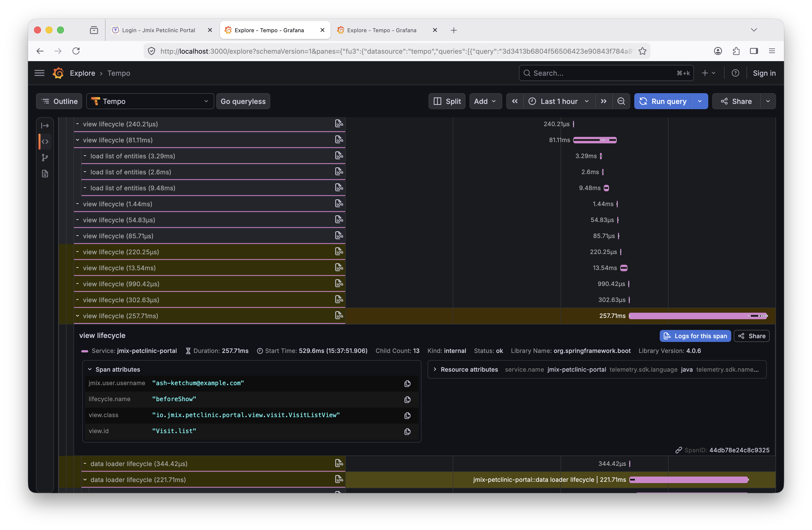Open the Last 1 hour time picker
This screenshot has width=812, height=530.
pos(559,101)
